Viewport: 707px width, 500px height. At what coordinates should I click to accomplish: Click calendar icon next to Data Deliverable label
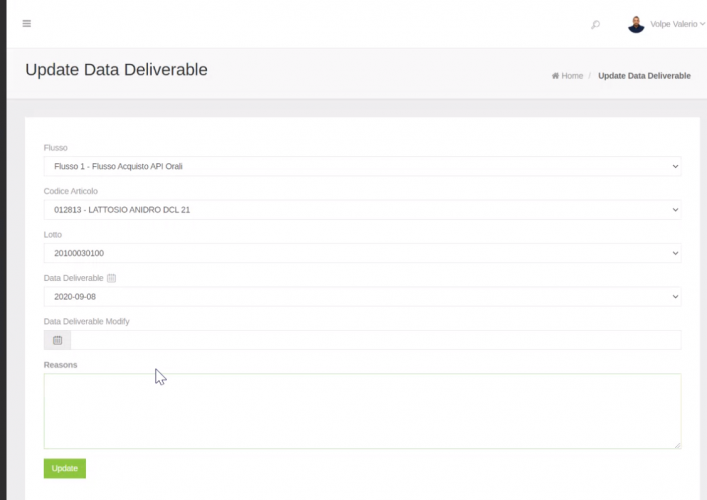[111, 278]
